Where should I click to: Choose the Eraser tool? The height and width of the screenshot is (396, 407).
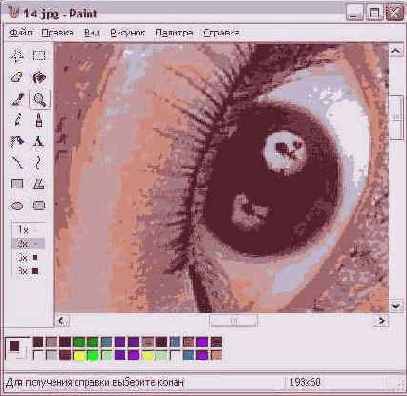click(x=17, y=77)
